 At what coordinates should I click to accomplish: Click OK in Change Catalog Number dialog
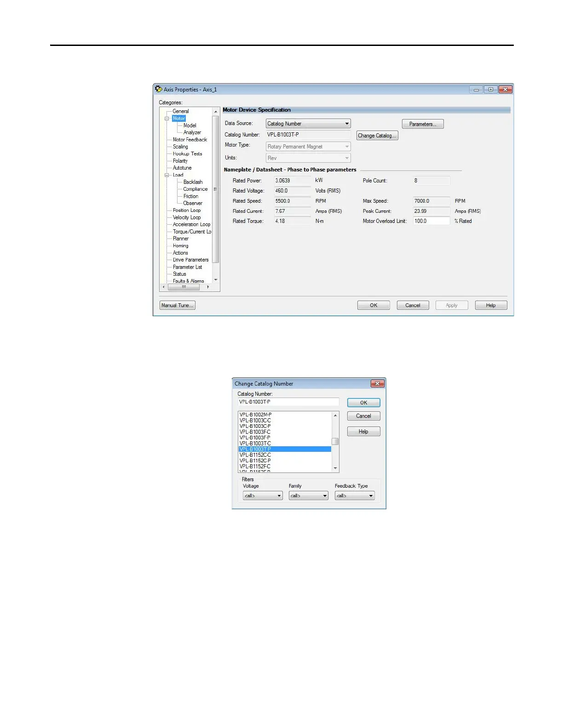tap(363, 403)
